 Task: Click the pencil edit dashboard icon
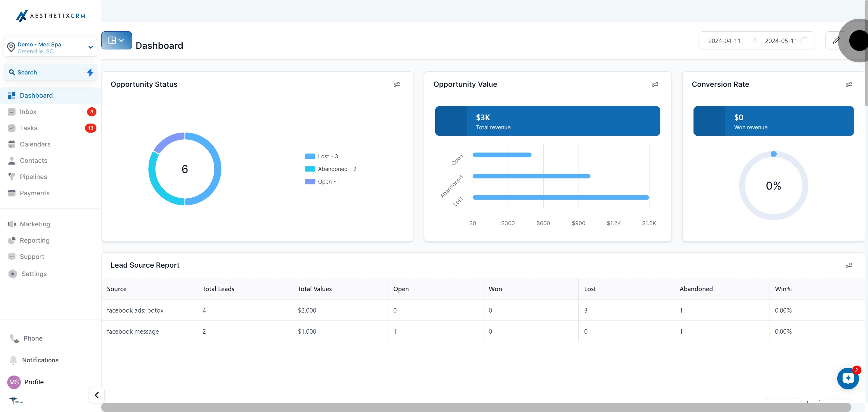coord(836,41)
